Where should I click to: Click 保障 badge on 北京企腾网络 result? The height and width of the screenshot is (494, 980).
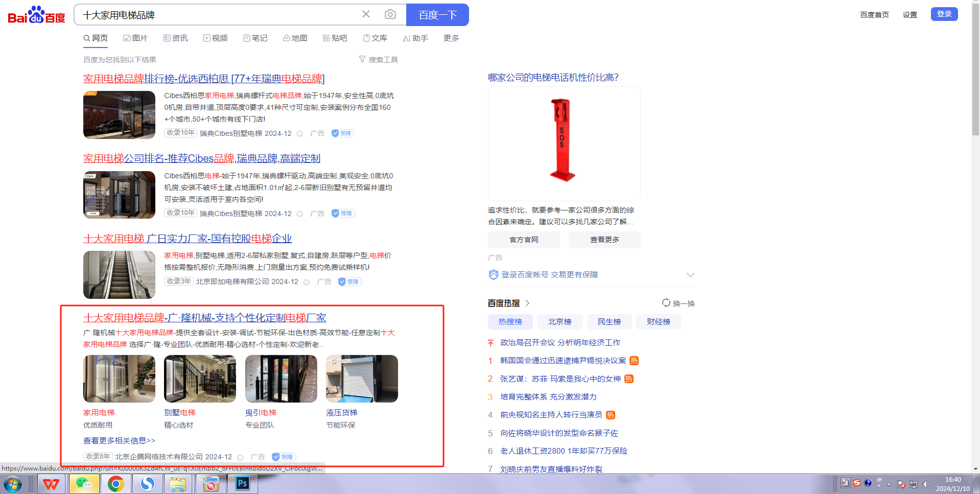click(x=284, y=457)
